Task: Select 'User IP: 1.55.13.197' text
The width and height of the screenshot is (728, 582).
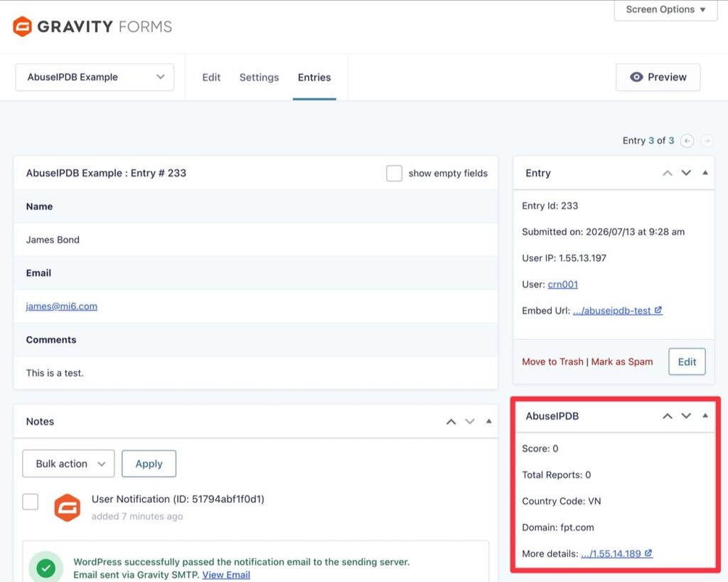Action: coord(564,258)
